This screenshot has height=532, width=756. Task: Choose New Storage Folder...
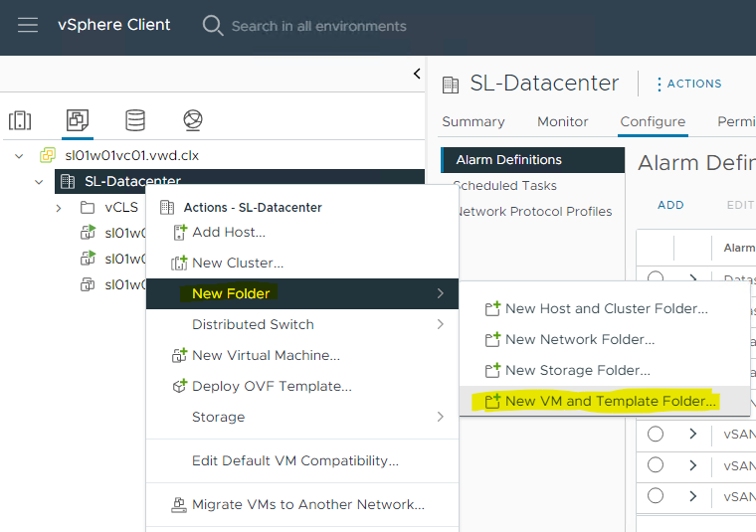pos(605,370)
